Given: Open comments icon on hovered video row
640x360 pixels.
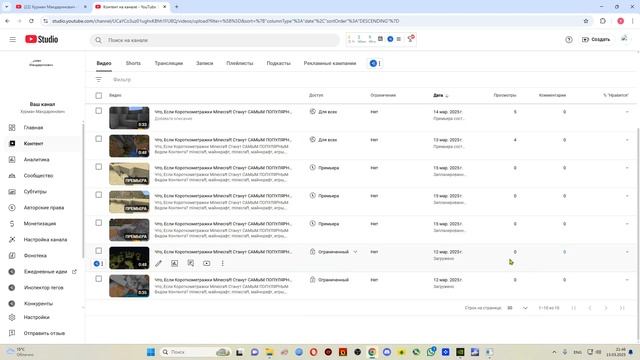Looking at the screenshot, I should 191,263.
